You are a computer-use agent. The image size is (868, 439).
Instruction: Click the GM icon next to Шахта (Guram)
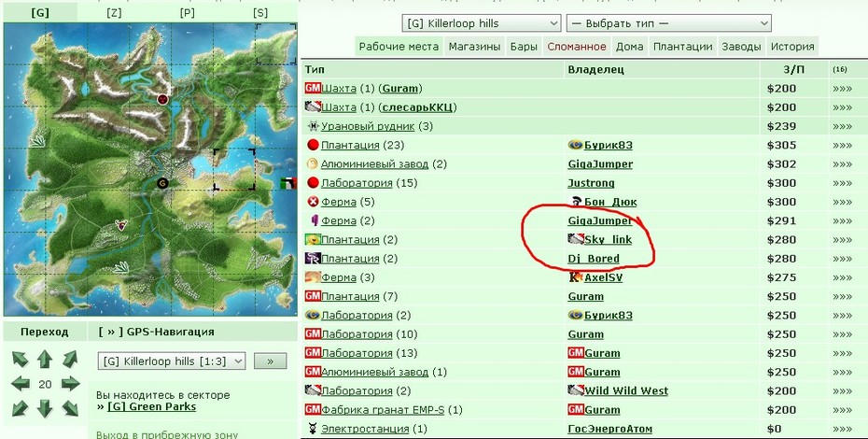coord(313,88)
